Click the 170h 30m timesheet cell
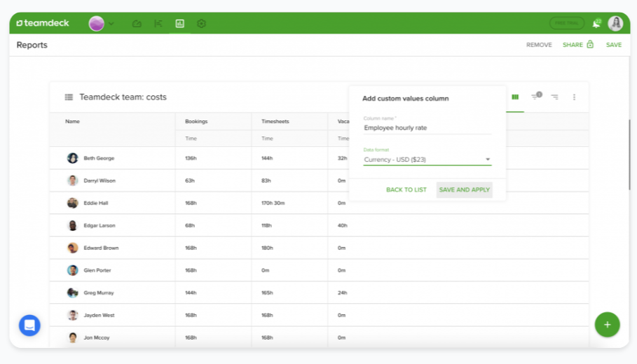 273,203
